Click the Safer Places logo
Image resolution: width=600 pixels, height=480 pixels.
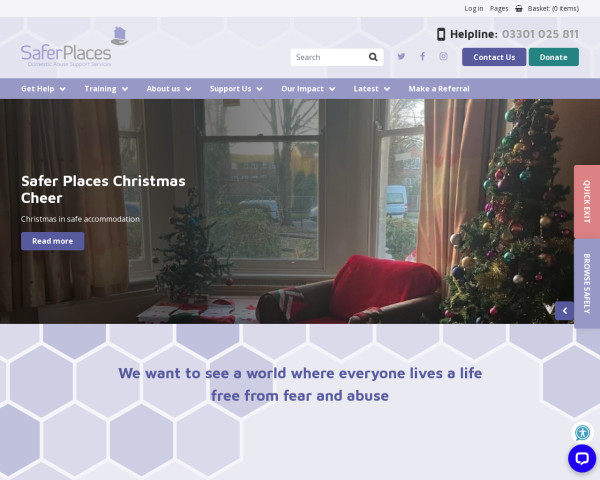click(x=74, y=47)
